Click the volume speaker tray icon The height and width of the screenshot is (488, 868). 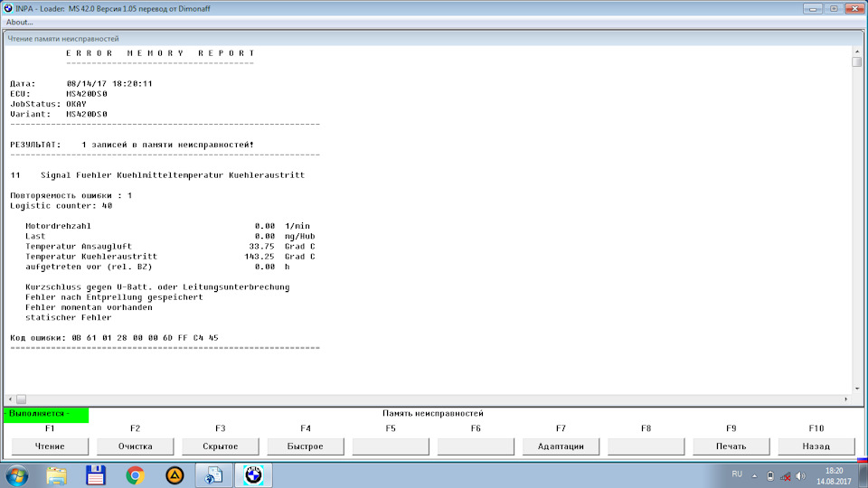click(x=800, y=476)
